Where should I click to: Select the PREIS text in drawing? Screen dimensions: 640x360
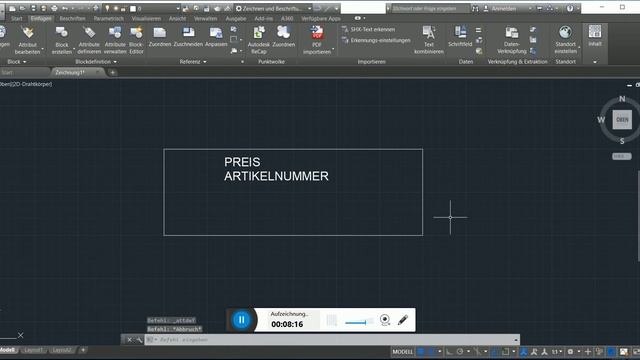pyautogui.click(x=242, y=162)
